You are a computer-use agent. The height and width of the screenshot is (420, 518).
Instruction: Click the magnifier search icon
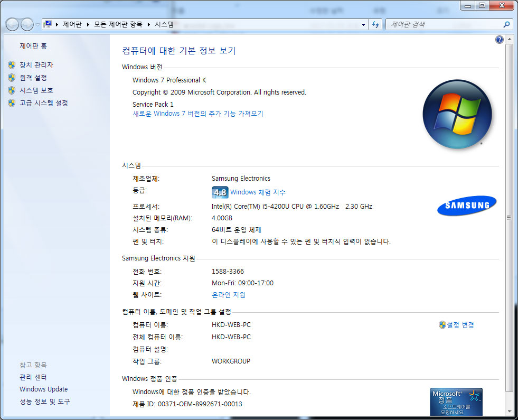(506, 24)
